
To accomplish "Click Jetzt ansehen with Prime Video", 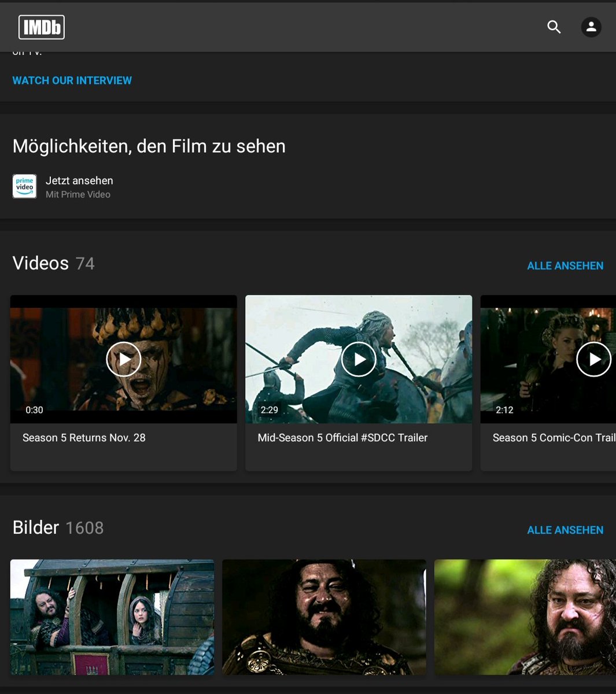I will click(79, 180).
